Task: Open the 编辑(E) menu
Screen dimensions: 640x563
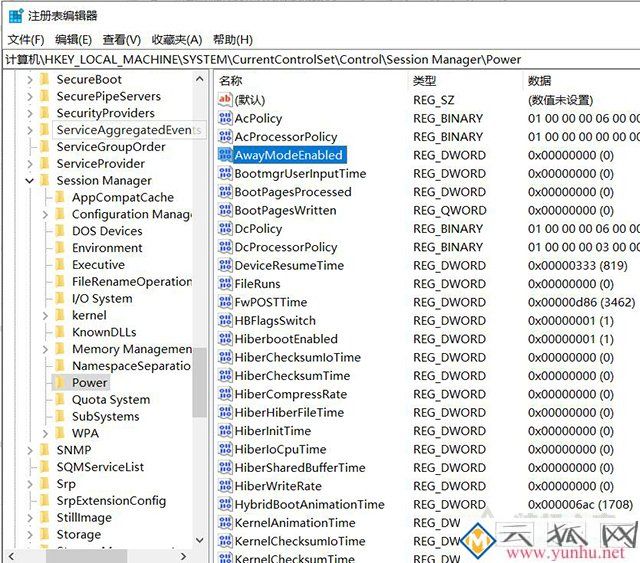Action: [73, 40]
